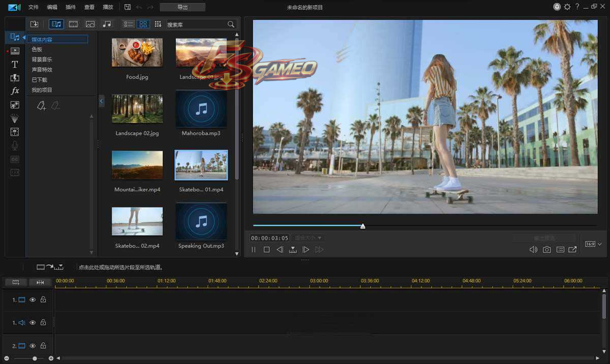Open the 16:9 aspect ratio dropdown

click(x=593, y=245)
